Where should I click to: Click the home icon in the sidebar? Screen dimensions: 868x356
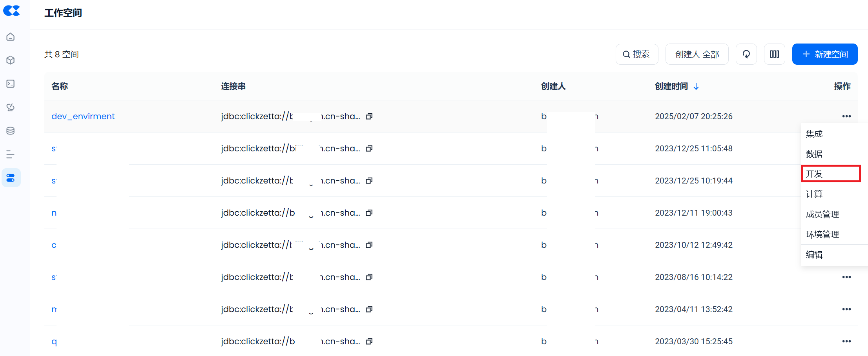click(x=11, y=37)
